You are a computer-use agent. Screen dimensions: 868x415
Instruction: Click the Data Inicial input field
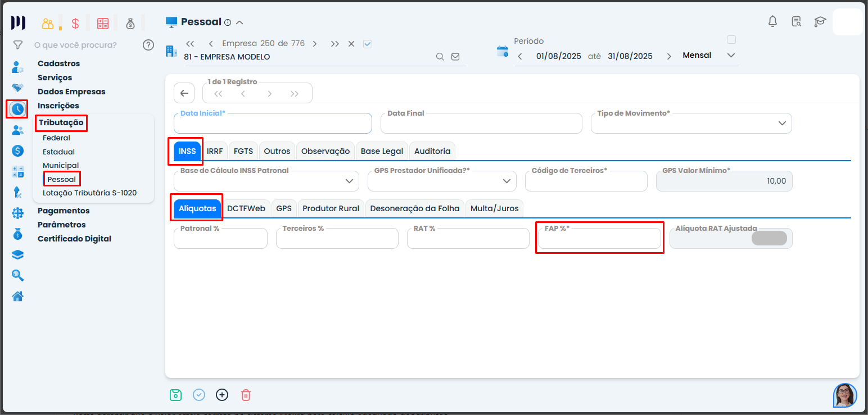(273, 125)
